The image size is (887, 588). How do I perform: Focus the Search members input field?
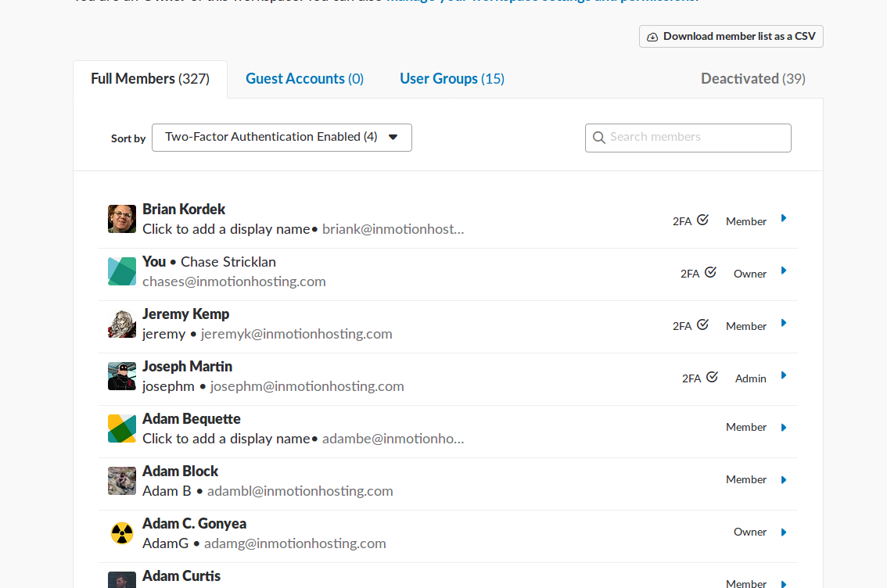[696, 138]
